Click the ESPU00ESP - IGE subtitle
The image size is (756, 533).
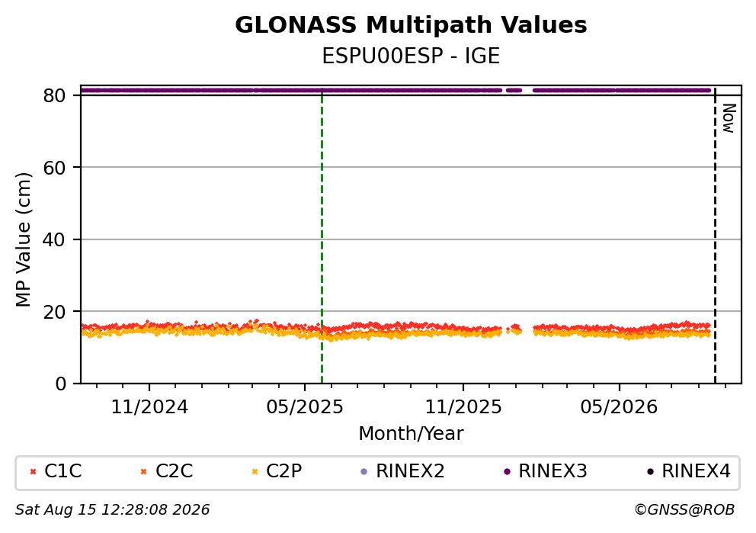point(411,56)
